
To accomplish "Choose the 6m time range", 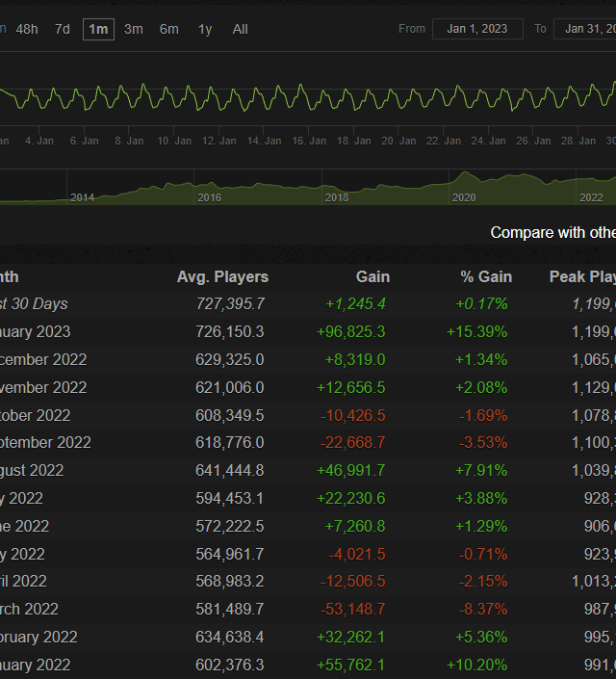I will (169, 29).
